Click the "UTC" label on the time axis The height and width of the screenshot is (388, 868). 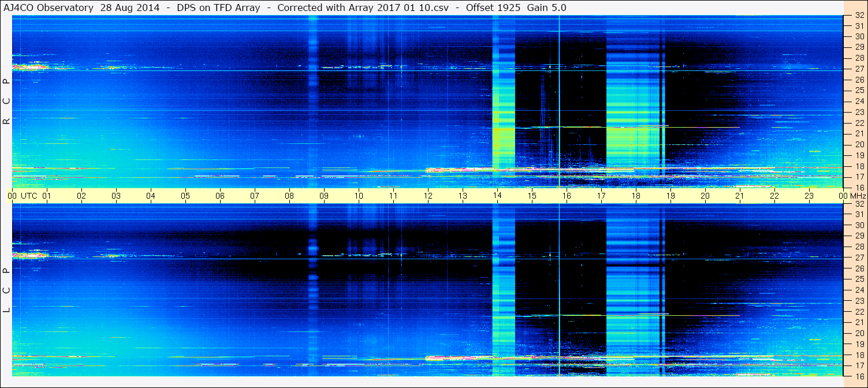click(29, 196)
